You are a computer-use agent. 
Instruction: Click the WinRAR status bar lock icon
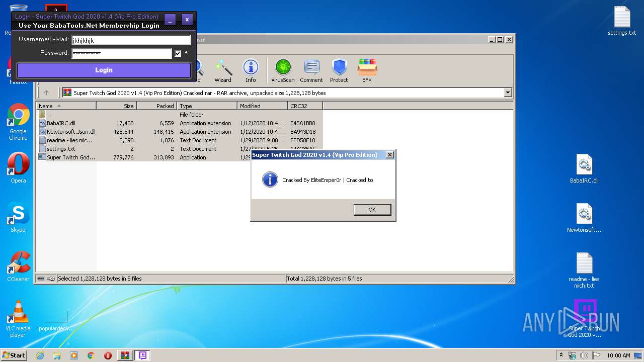pyautogui.click(x=51, y=279)
